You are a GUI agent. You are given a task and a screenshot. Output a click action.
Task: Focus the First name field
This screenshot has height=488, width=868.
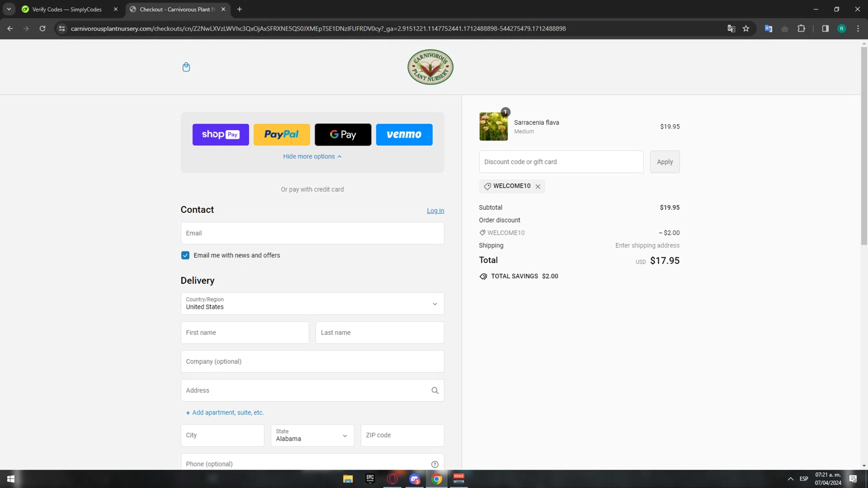pos(245,332)
